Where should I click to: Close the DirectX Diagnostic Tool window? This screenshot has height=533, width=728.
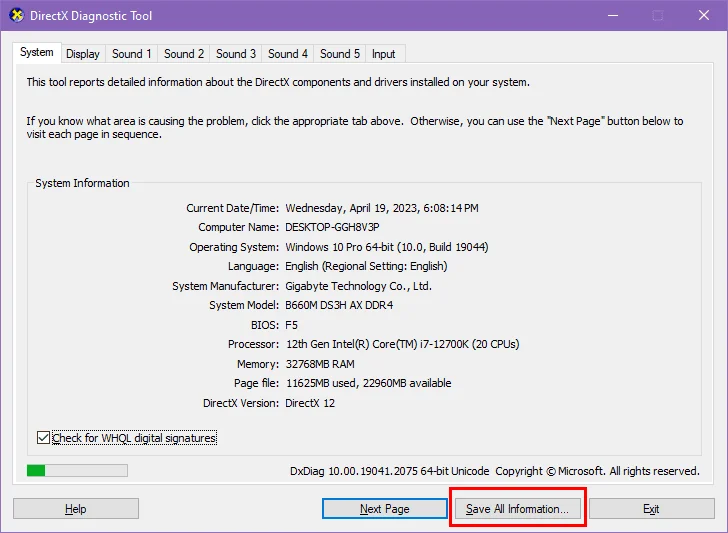703,15
